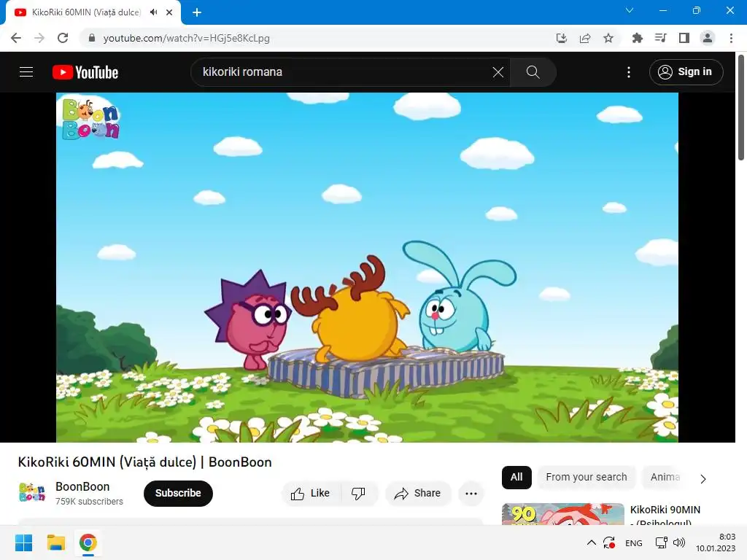The image size is (747, 560).
Task: Subscribe to BoonBoon channel
Action: tap(178, 494)
